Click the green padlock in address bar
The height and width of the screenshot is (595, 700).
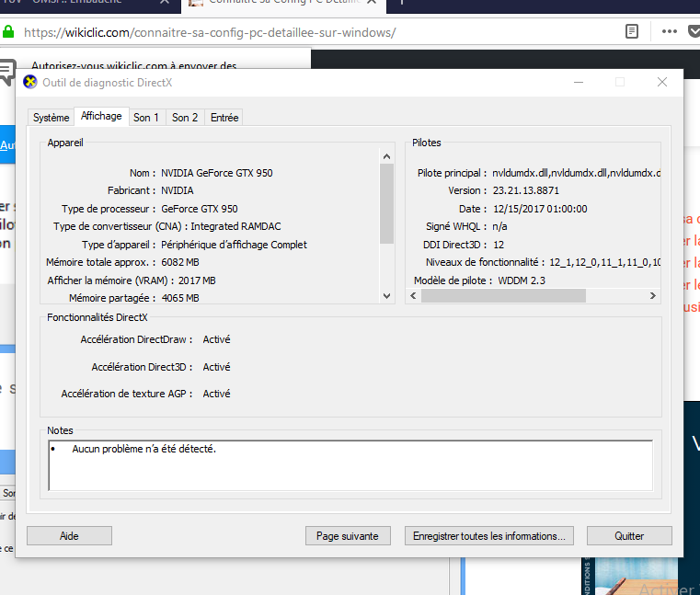pos(8,31)
